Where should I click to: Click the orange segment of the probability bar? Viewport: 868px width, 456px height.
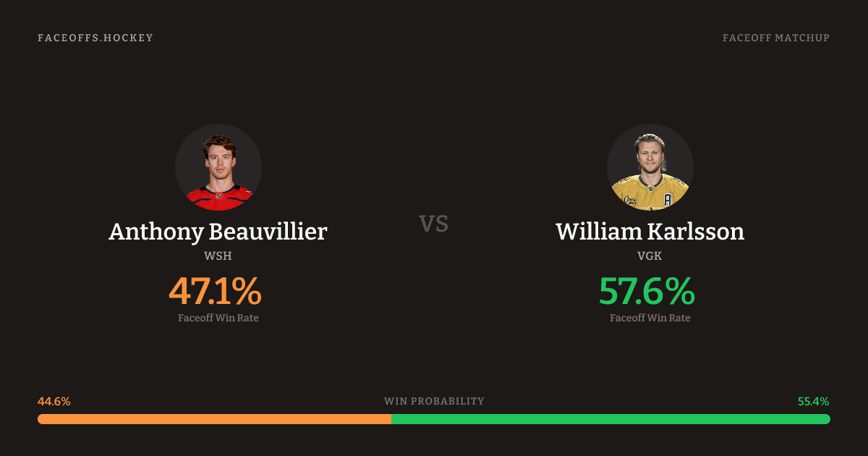click(214, 419)
